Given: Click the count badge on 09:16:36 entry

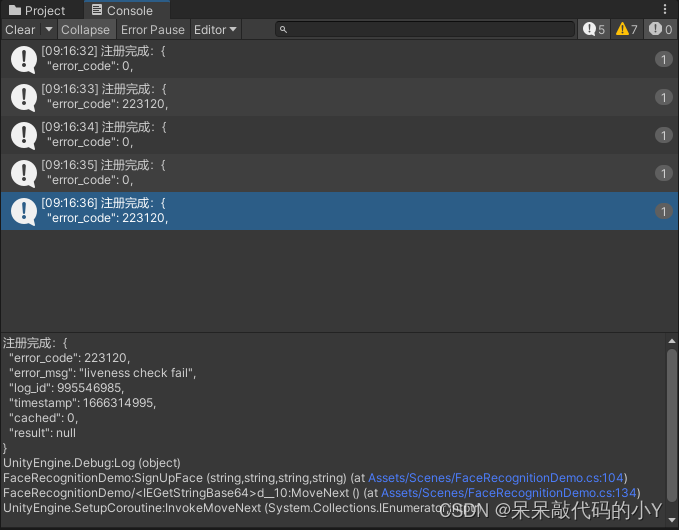Looking at the screenshot, I should [662, 211].
